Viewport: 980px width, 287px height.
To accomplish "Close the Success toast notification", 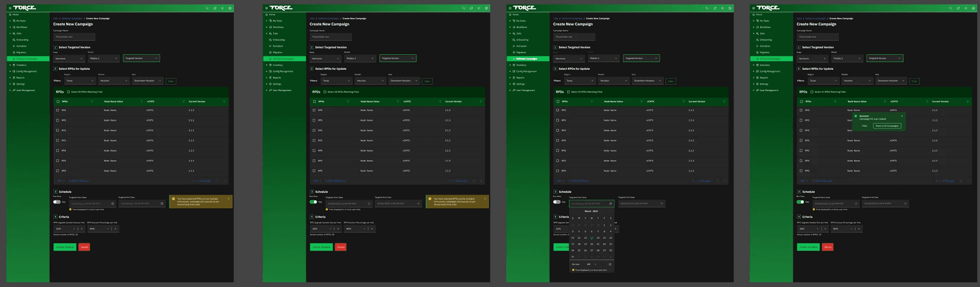I will tap(902, 116).
